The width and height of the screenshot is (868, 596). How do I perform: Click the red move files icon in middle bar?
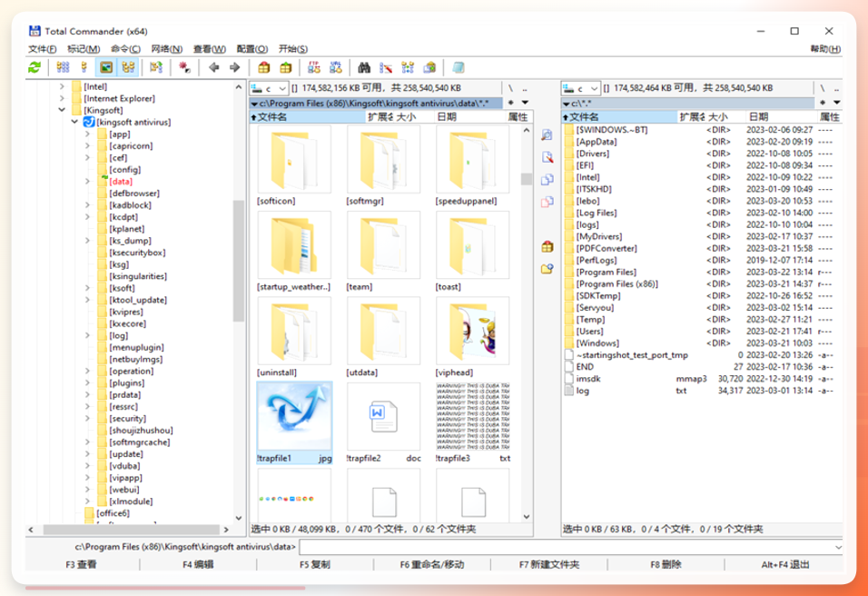click(547, 202)
